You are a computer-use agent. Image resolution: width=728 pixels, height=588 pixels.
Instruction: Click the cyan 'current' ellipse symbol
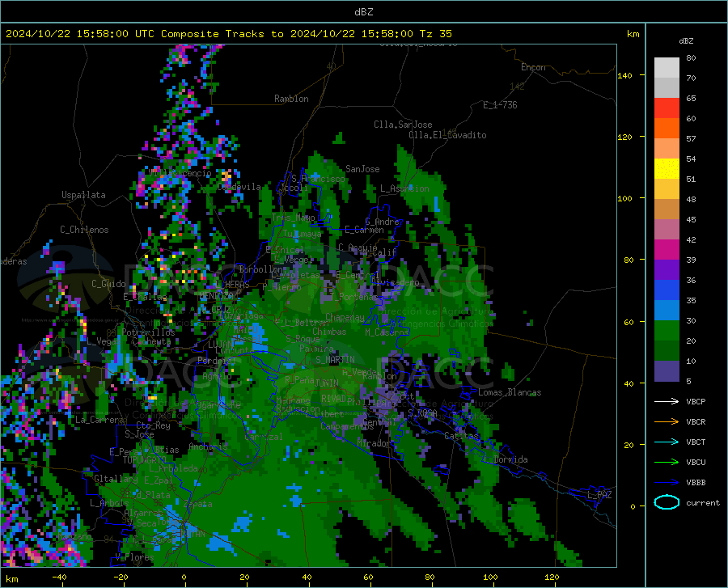667,502
